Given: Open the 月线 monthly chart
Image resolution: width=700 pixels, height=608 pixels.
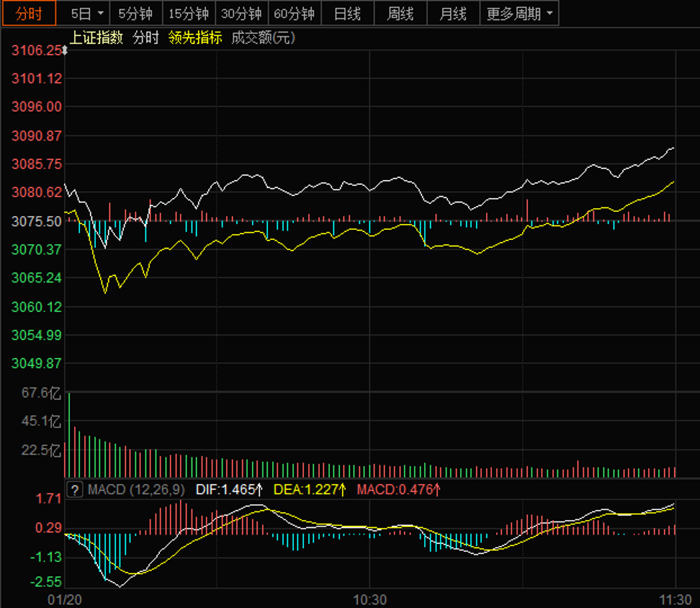Looking at the screenshot, I should click(453, 14).
